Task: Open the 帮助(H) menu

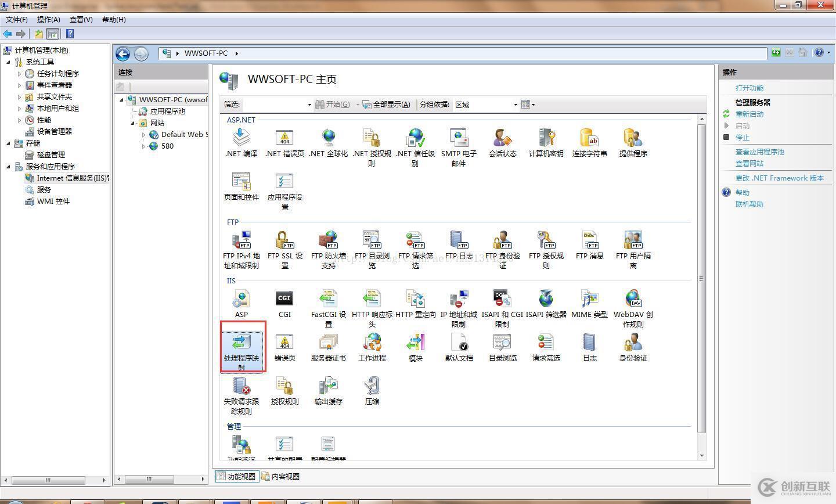Action: 114,19
